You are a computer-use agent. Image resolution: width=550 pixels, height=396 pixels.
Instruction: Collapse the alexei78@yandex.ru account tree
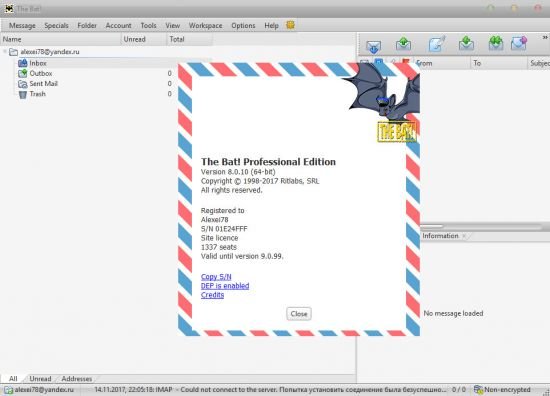pos(5,52)
